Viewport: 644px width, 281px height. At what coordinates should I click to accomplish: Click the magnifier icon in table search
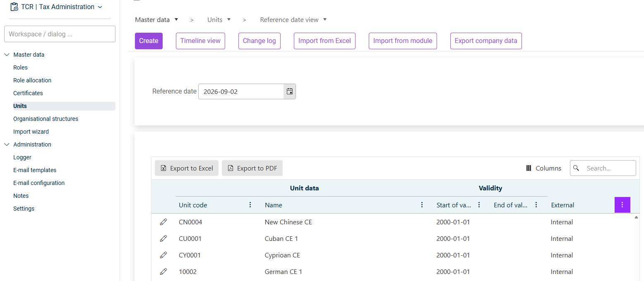pos(576,168)
